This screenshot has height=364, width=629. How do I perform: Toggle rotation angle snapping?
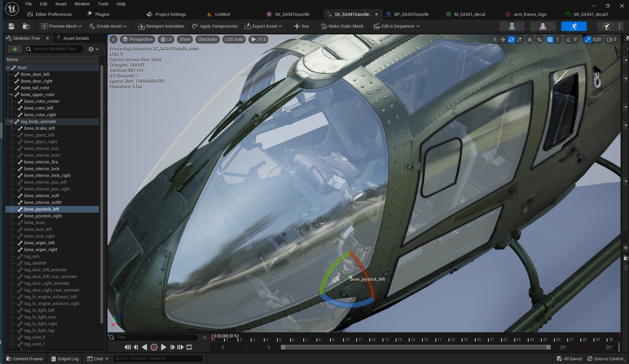pyautogui.click(x=568, y=39)
